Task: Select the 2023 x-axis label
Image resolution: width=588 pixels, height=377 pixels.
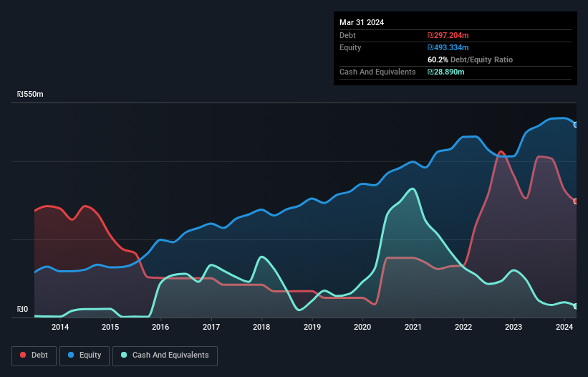Action: 514,327
